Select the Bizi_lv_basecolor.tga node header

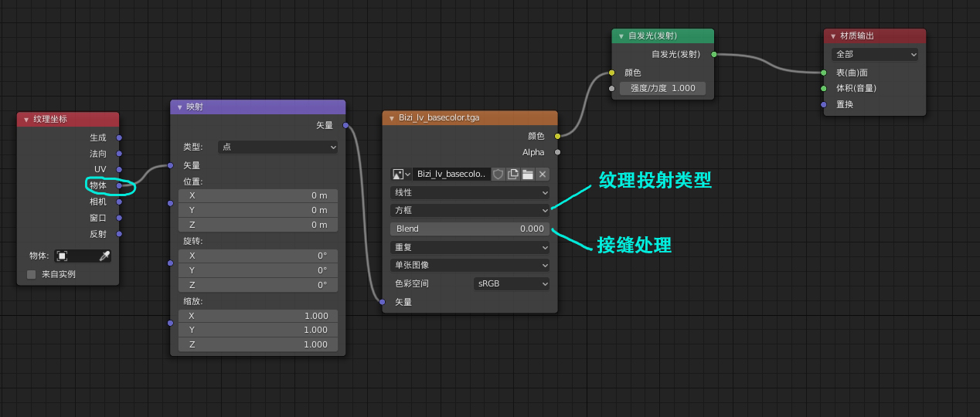(x=470, y=118)
